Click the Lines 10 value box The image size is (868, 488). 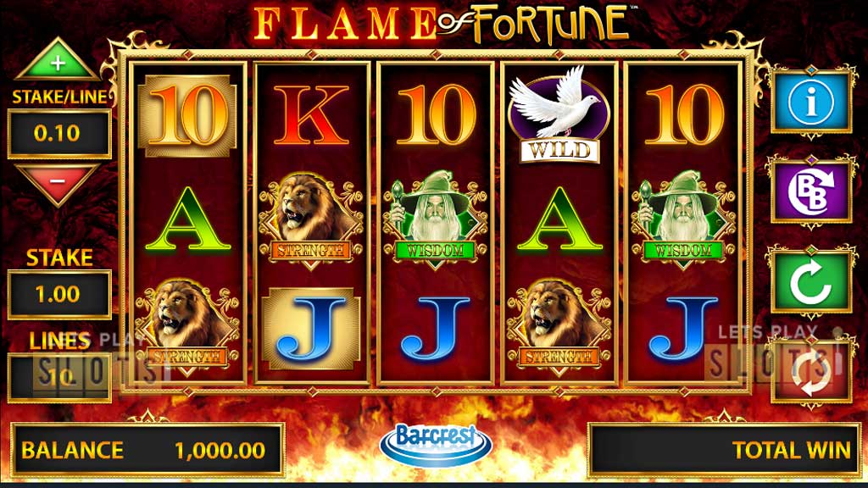pyautogui.click(x=59, y=377)
